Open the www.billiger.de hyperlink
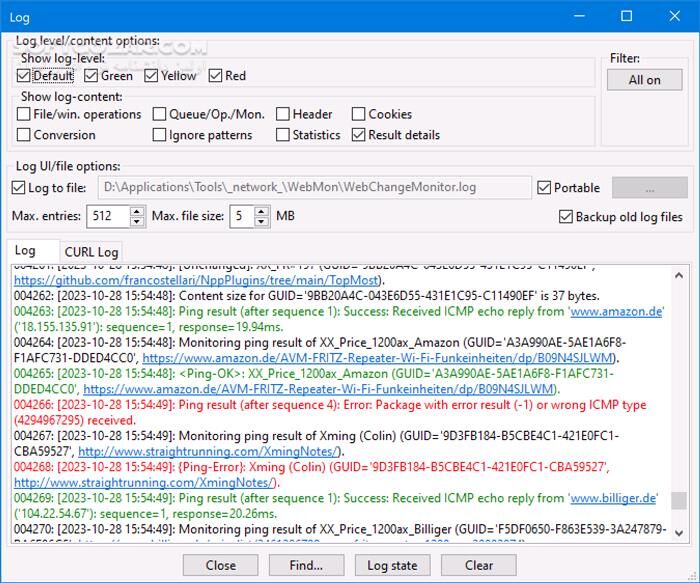 pyautogui.click(x=612, y=497)
